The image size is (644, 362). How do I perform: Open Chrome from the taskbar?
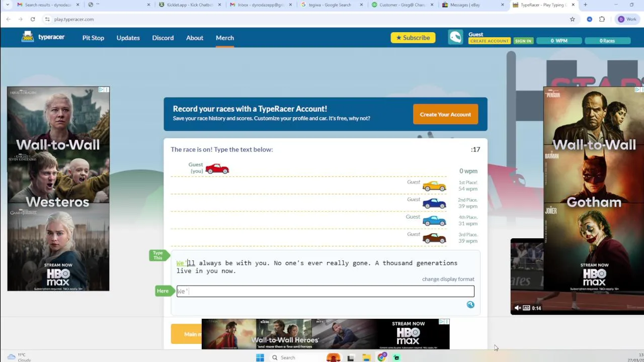click(382, 357)
